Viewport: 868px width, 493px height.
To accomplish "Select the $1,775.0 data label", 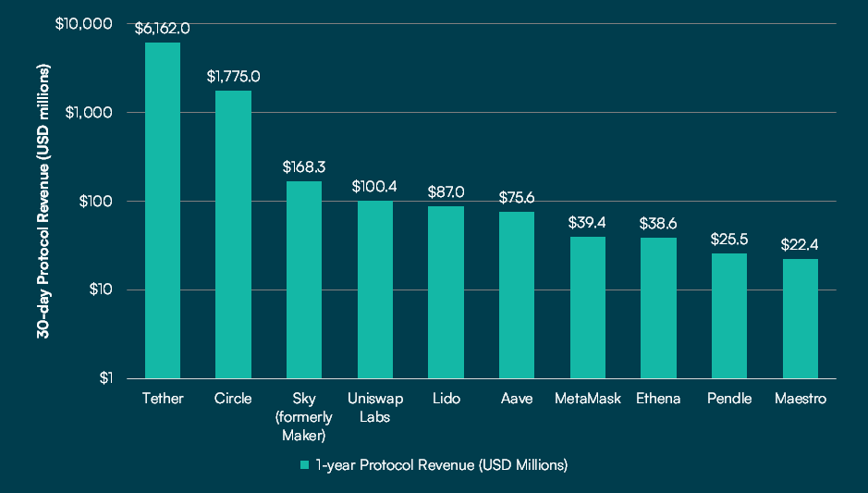I will point(233,76).
